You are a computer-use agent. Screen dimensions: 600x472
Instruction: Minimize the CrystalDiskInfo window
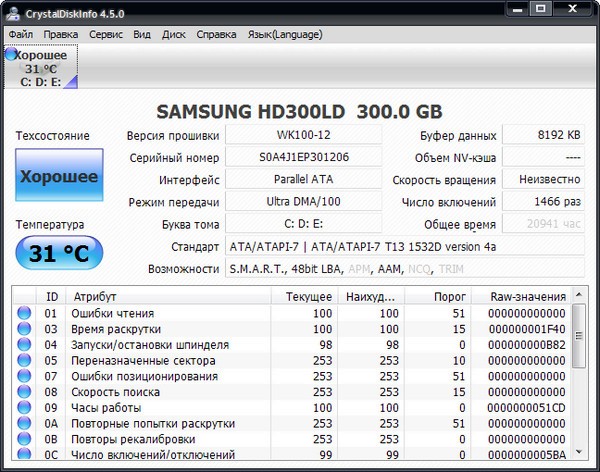tap(517, 9)
